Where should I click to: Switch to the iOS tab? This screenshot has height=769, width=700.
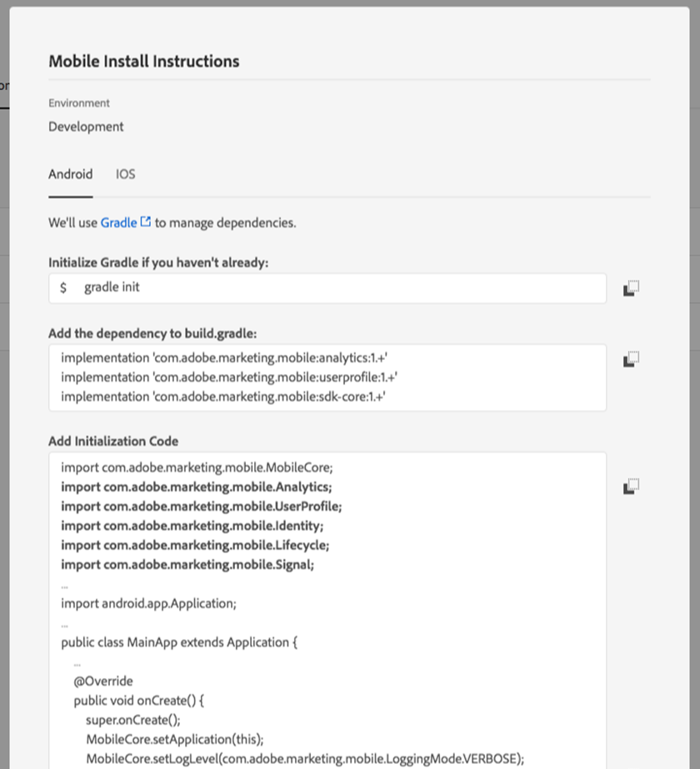click(x=125, y=174)
